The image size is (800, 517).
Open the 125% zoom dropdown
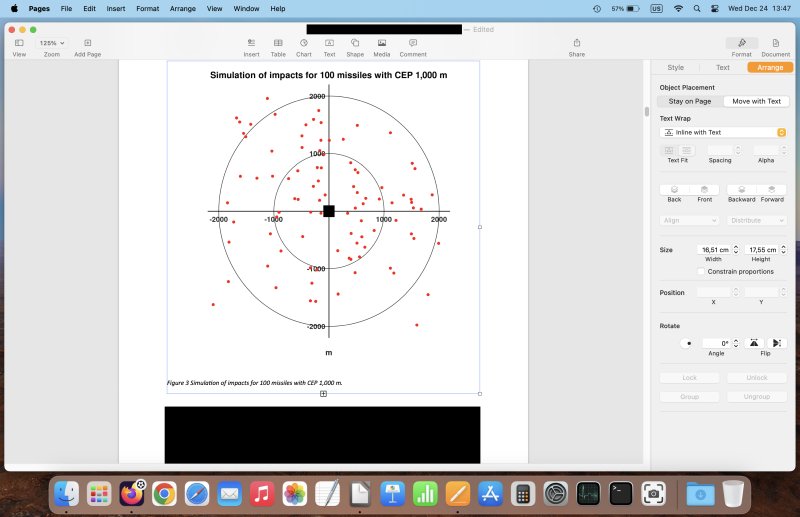coord(51,43)
